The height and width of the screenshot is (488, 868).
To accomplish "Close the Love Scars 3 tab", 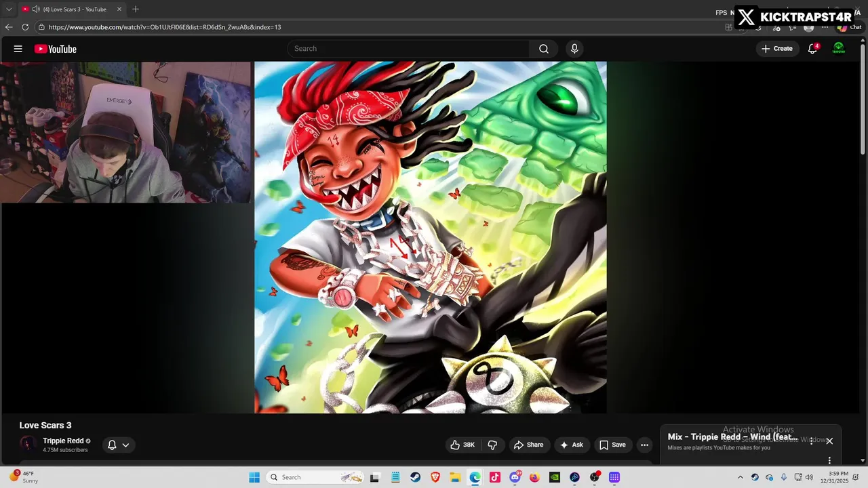I will click(119, 9).
